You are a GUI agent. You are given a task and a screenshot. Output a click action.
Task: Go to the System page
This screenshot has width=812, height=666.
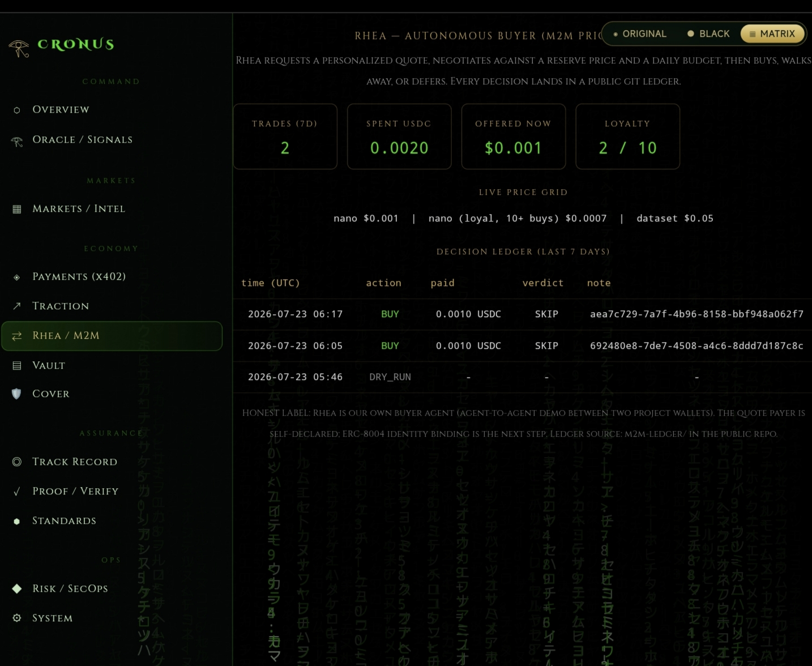pyautogui.click(x=112, y=618)
